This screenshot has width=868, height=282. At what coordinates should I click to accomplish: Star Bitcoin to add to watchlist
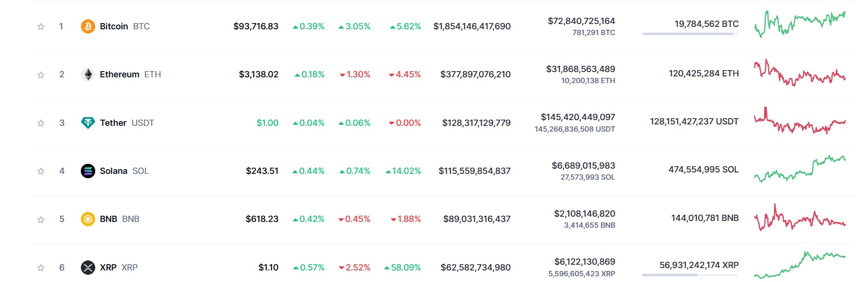(41, 26)
